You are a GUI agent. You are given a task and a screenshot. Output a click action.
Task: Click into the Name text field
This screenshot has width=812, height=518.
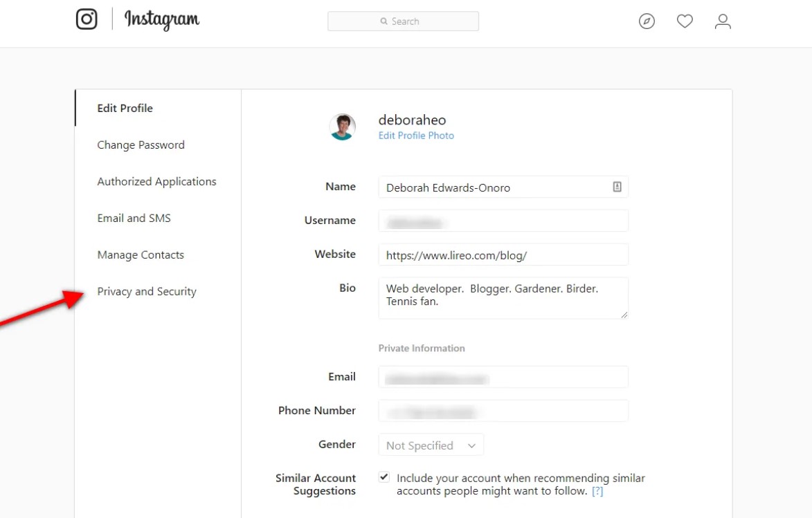coord(503,187)
